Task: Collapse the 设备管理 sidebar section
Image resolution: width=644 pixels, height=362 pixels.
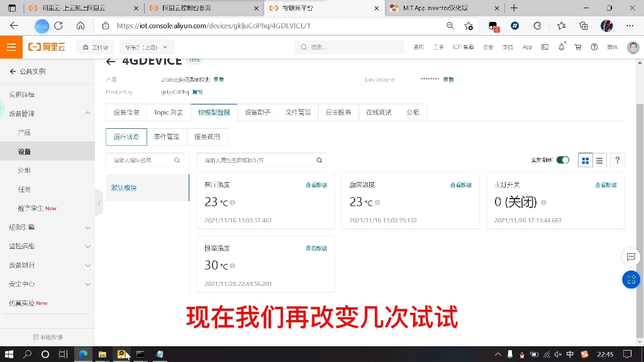Action: pos(87,113)
